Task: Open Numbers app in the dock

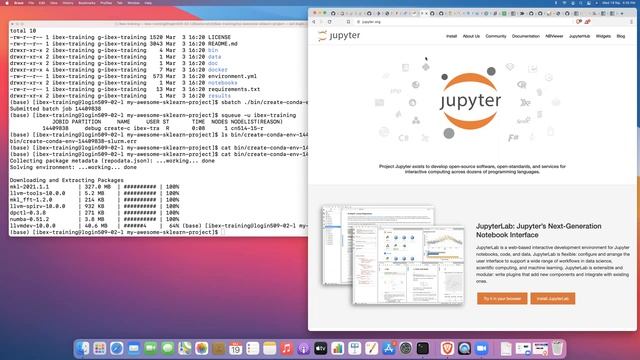Action: point(338,349)
